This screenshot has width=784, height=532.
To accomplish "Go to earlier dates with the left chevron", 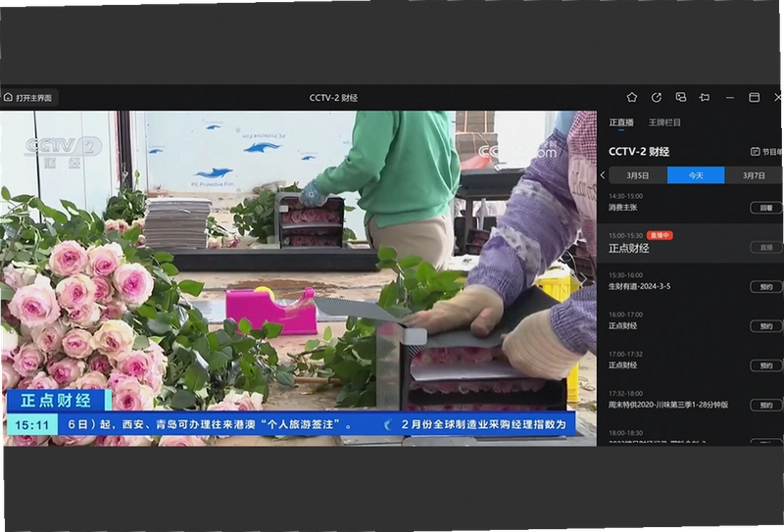I will point(603,175).
